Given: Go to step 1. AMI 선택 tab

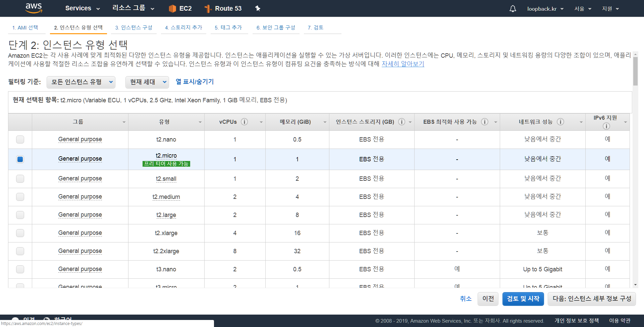Looking at the screenshot, I should pyautogui.click(x=25, y=28).
